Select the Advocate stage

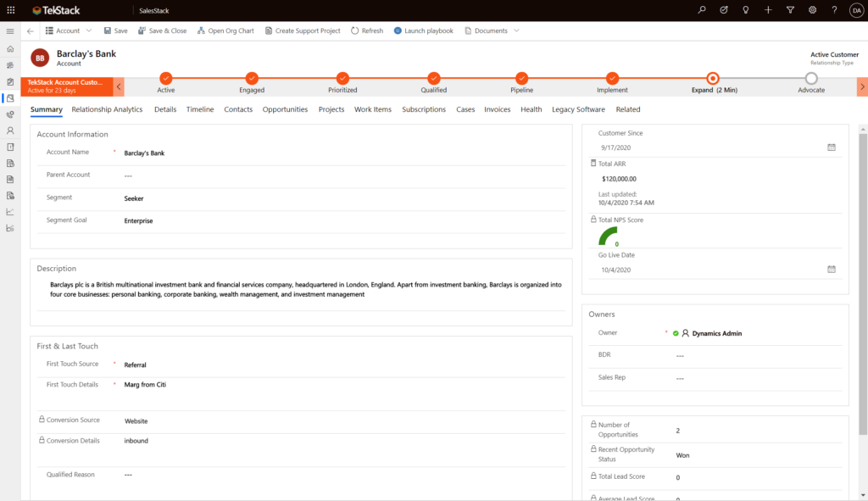(811, 78)
